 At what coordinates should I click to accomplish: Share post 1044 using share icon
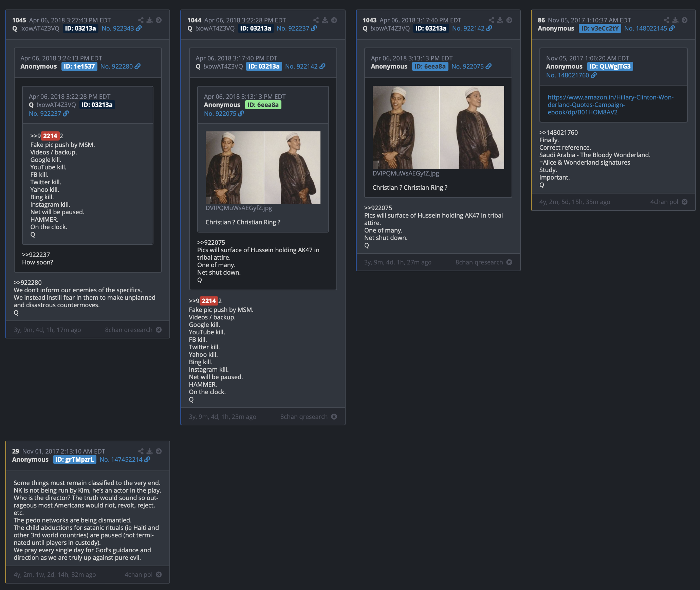click(x=316, y=20)
